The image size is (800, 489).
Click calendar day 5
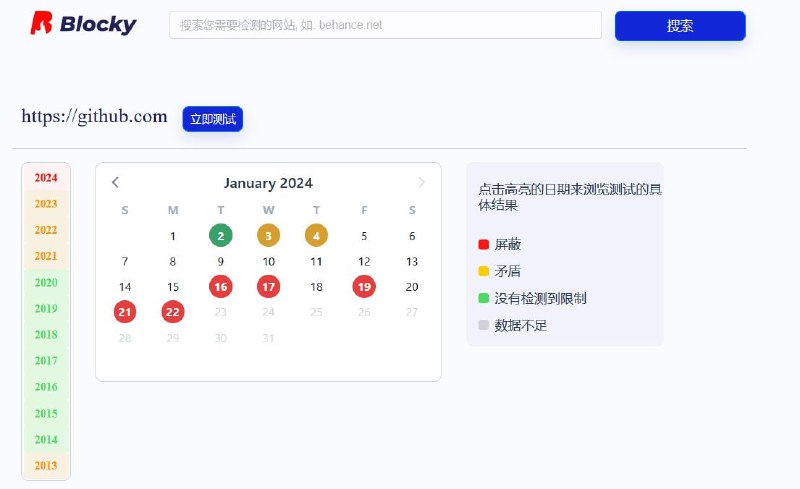(364, 236)
